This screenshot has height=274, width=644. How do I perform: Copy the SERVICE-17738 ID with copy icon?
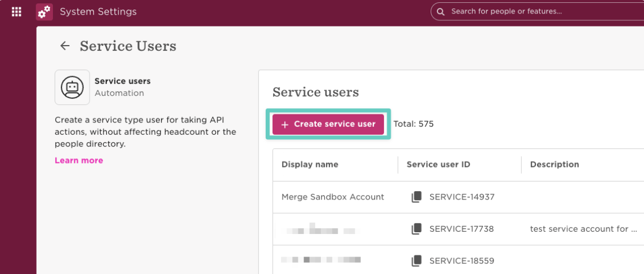point(416,229)
